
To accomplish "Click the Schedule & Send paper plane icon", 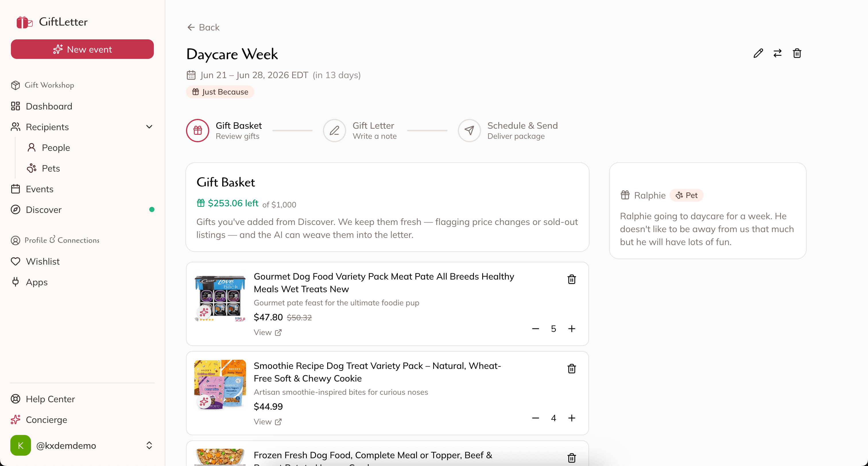I will tap(469, 130).
